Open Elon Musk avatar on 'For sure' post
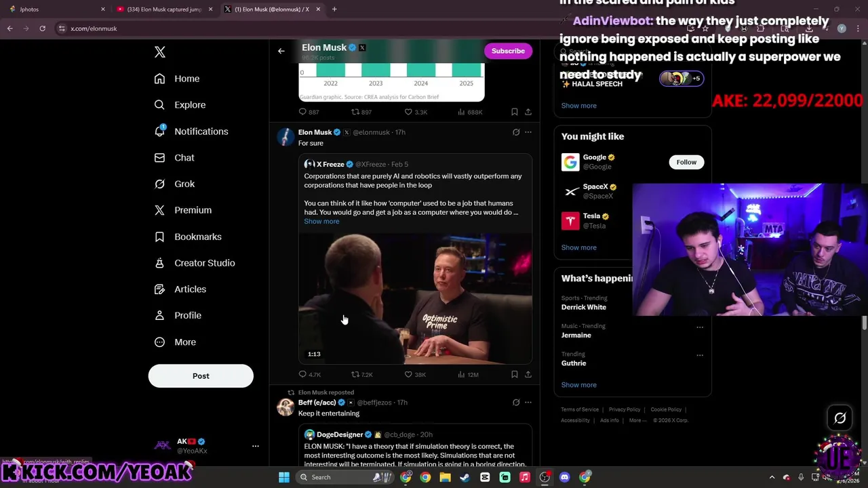The height and width of the screenshot is (488, 868). 285,137
